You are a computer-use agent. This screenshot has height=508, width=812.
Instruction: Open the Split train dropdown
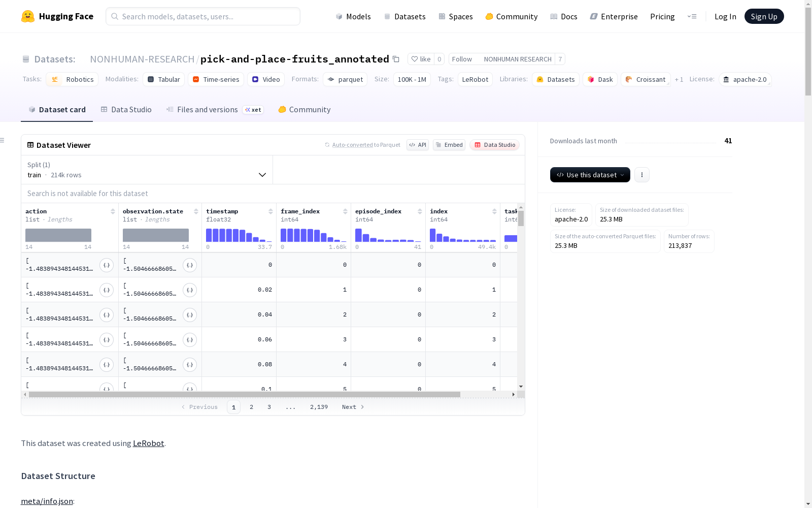tap(147, 170)
